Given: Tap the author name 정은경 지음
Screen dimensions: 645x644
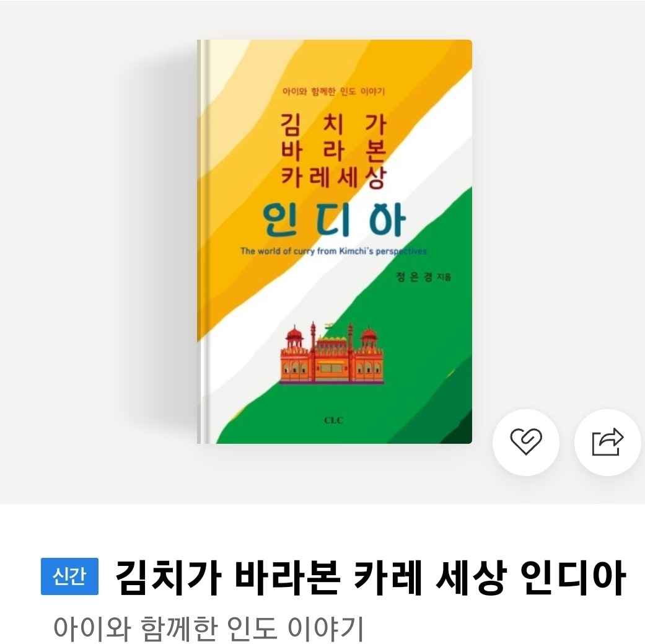Looking at the screenshot, I should pyautogui.click(x=423, y=276).
